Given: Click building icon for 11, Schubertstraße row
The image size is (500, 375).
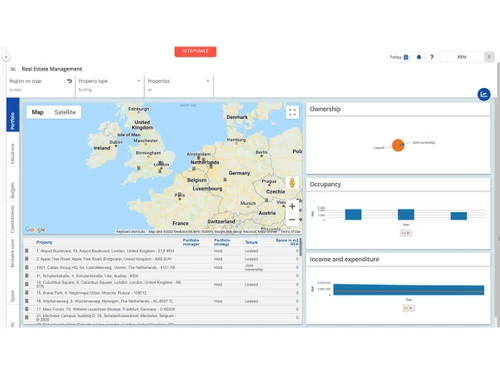Looking at the screenshot, I should click(27, 276).
